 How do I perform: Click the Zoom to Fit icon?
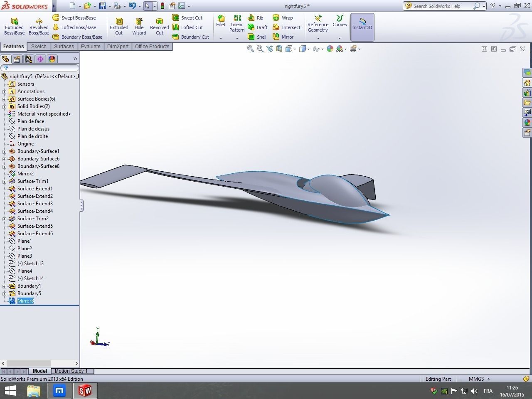(251, 49)
